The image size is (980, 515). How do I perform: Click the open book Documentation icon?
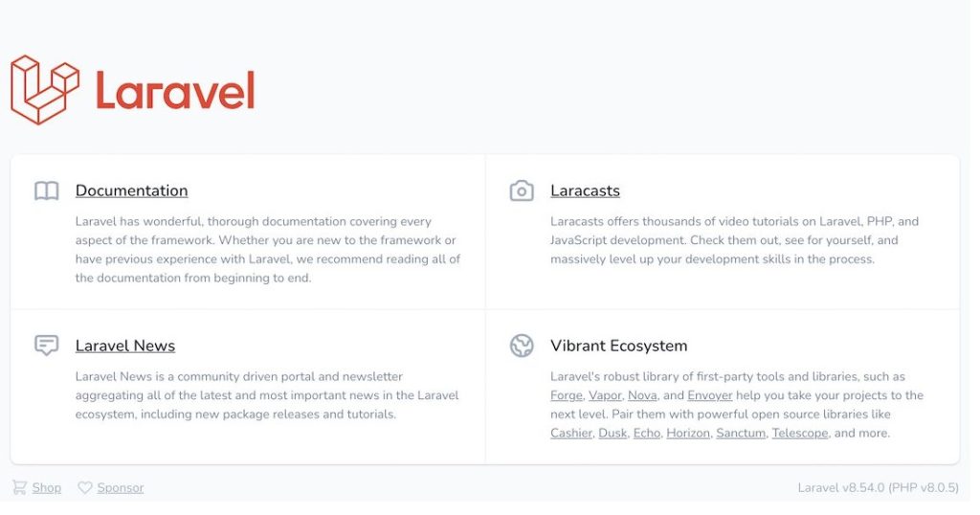pos(46,190)
